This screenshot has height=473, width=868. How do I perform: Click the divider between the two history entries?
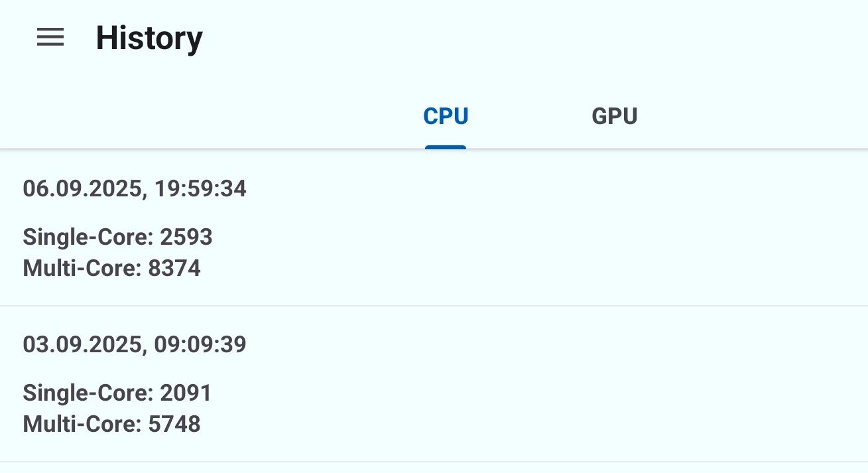click(x=434, y=306)
